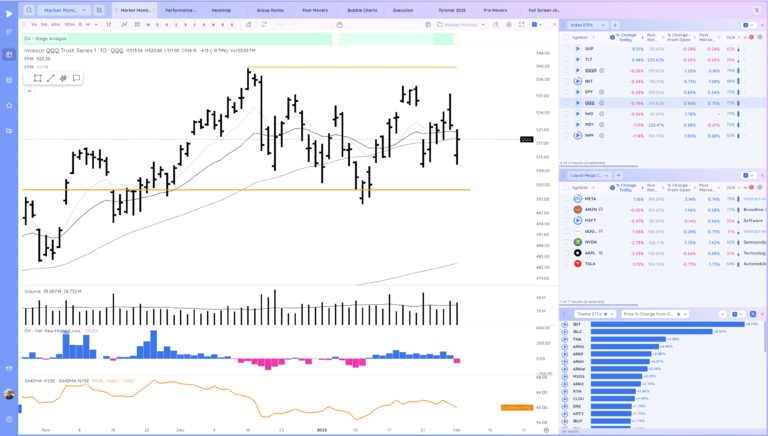Click the TSLA symbol row
This screenshot has height=436, width=768.
coord(590,264)
